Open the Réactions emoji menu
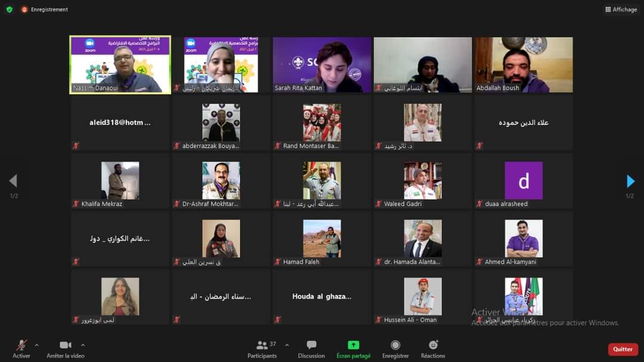The height and width of the screenshot is (362, 644). click(433, 345)
